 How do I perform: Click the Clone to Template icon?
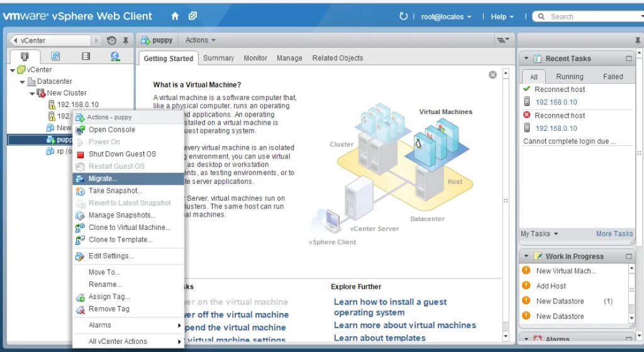[80, 240]
